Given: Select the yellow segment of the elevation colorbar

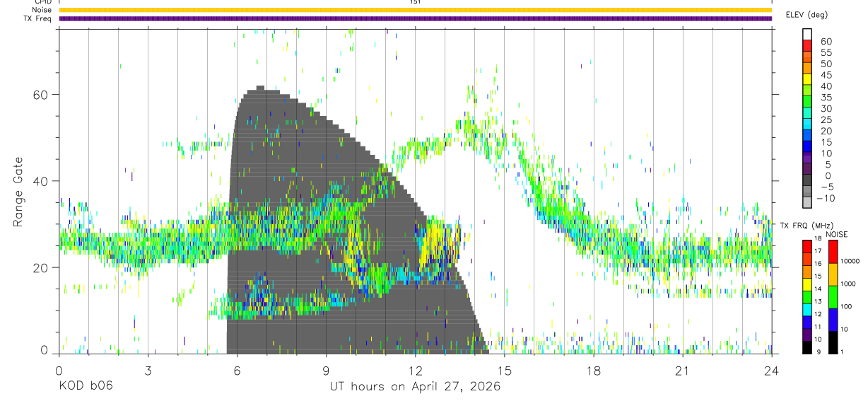Looking at the screenshot, I should click(x=807, y=79).
